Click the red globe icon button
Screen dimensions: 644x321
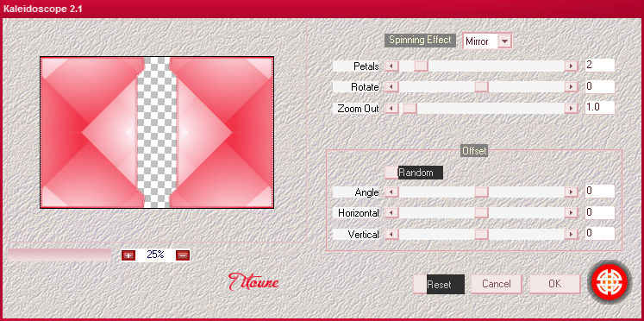(x=610, y=283)
